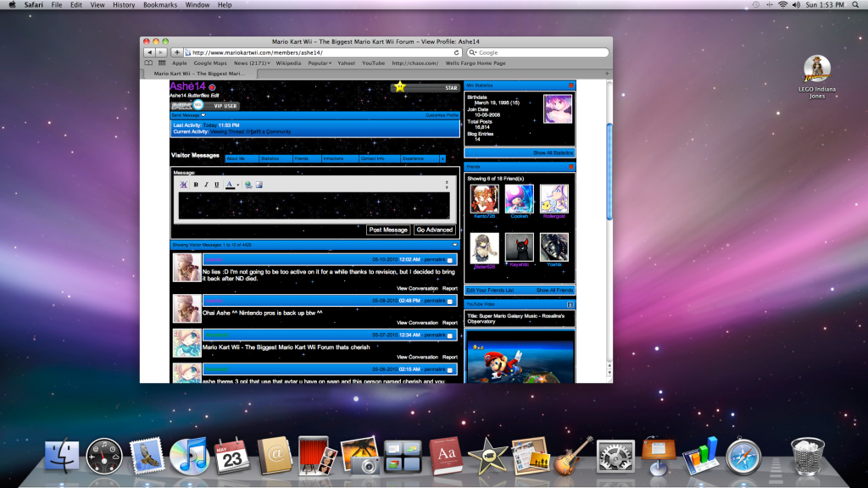Reload the page from the address bar

pos(457,53)
